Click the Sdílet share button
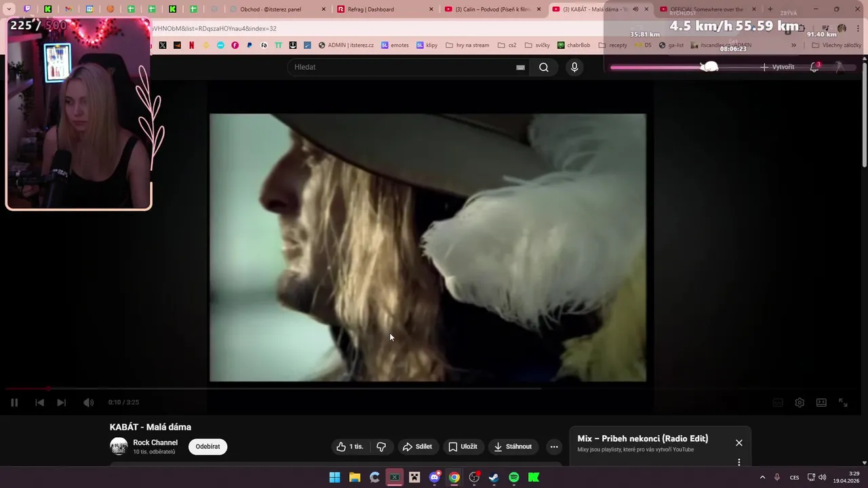This screenshot has width=868, height=488. click(417, 447)
